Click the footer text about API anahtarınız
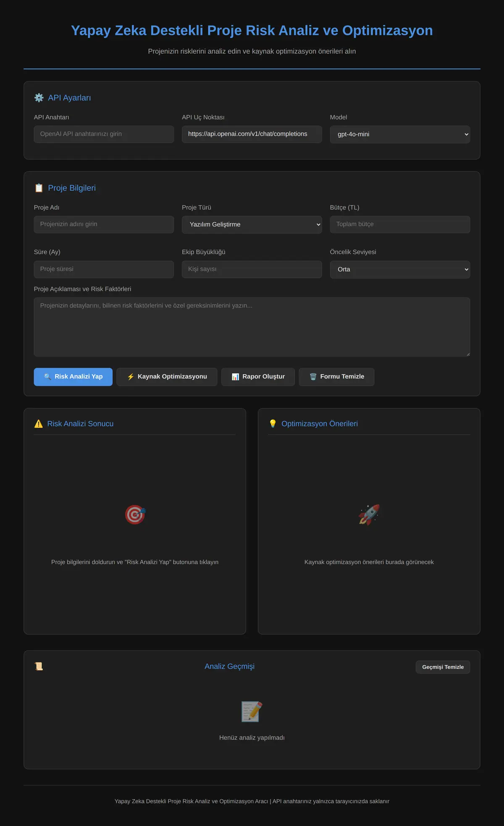Viewport: 504px width, 826px height. tap(252, 801)
